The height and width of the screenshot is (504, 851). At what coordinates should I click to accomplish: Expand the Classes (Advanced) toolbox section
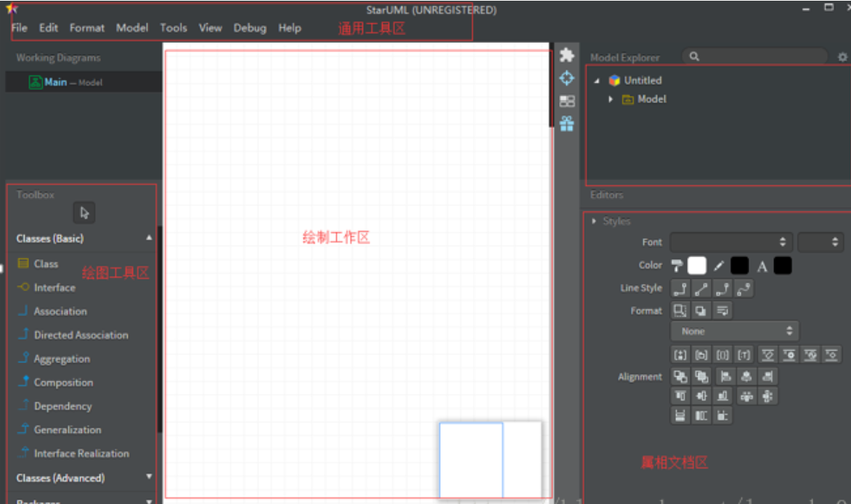click(149, 477)
